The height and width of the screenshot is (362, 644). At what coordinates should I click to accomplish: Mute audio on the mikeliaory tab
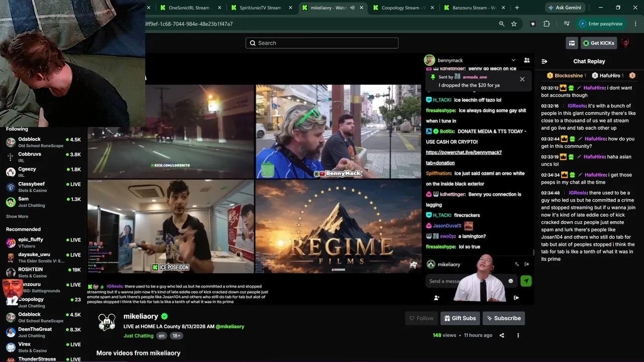click(352, 8)
